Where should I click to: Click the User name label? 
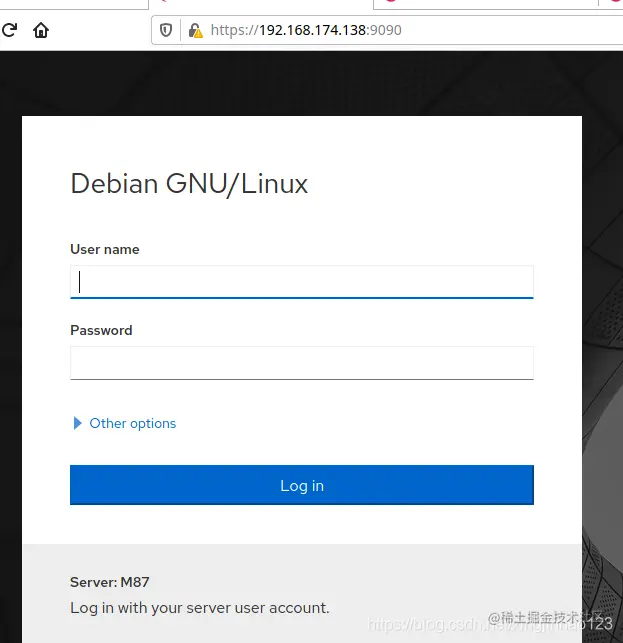(105, 249)
